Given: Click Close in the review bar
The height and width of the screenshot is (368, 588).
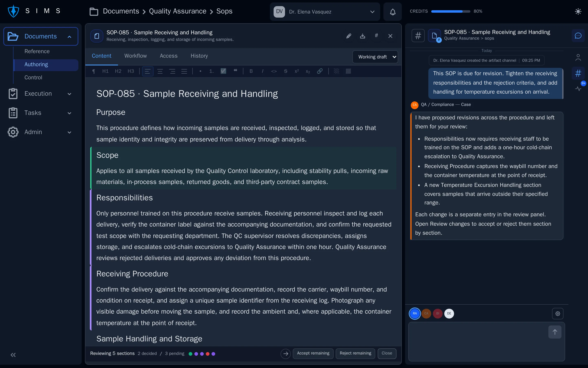Looking at the screenshot, I should [x=387, y=353].
